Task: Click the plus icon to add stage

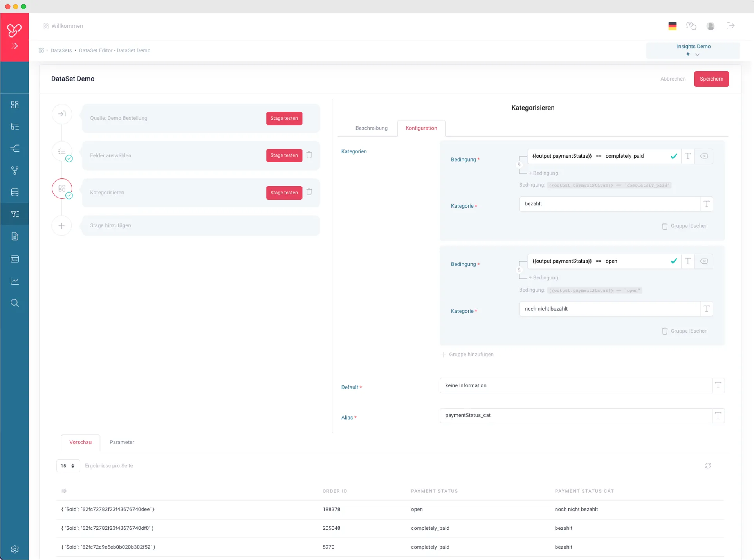Action: 62,226
